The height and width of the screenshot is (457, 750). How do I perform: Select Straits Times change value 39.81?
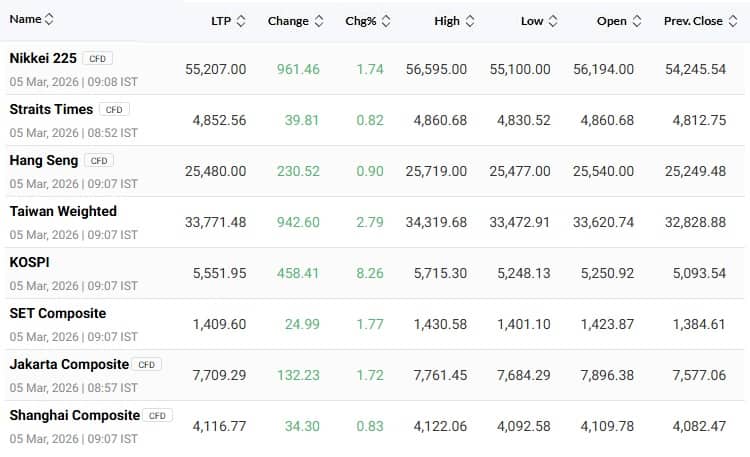click(x=302, y=120)
